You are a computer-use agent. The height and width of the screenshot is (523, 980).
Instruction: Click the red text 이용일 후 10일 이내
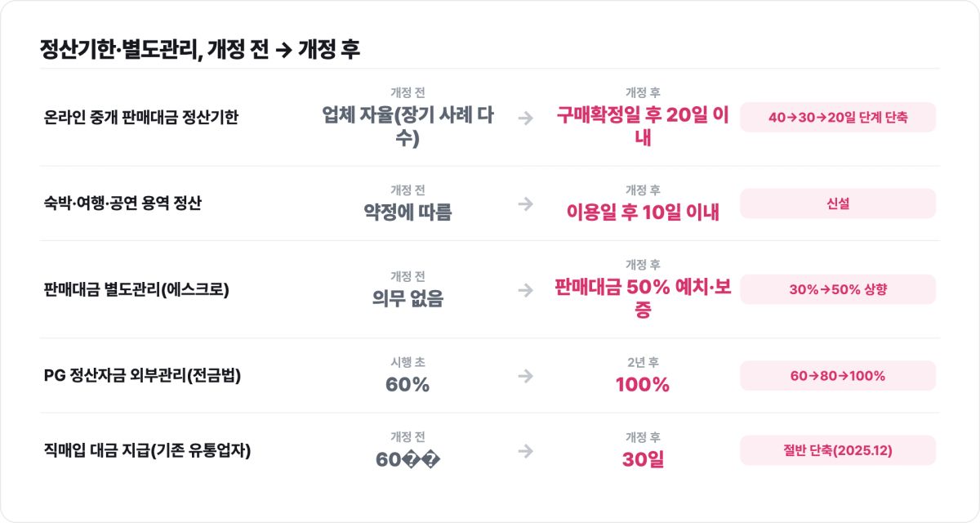pyautogui.click(x=643, y=212)
